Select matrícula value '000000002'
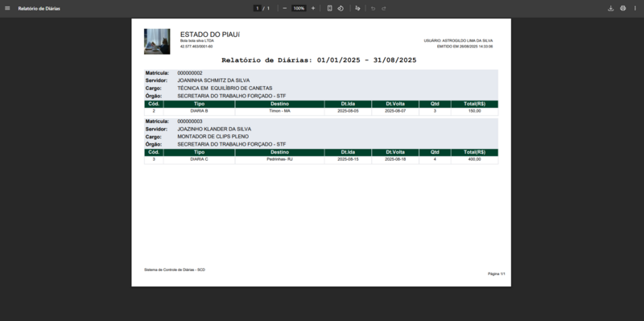Viewport: 644px width, 321px height. (x=190, y=73)
